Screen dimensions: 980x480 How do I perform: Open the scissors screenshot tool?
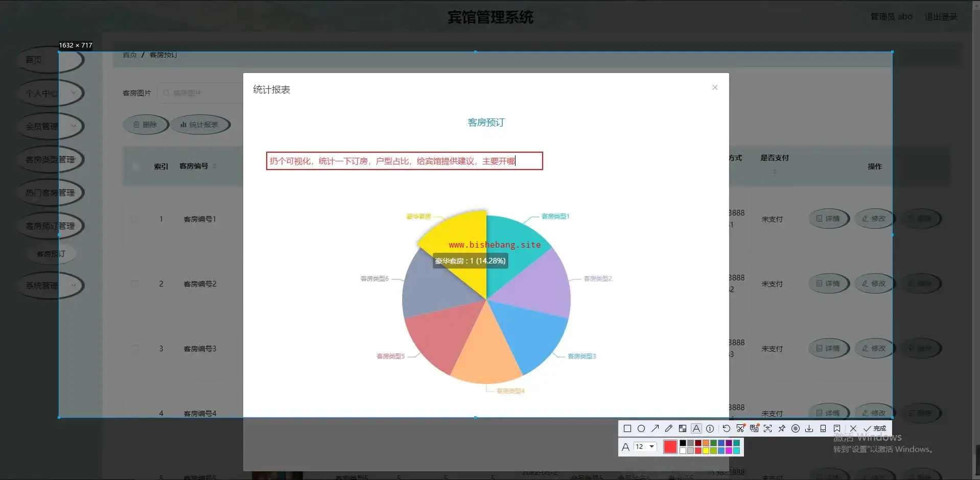coord(740,428)
